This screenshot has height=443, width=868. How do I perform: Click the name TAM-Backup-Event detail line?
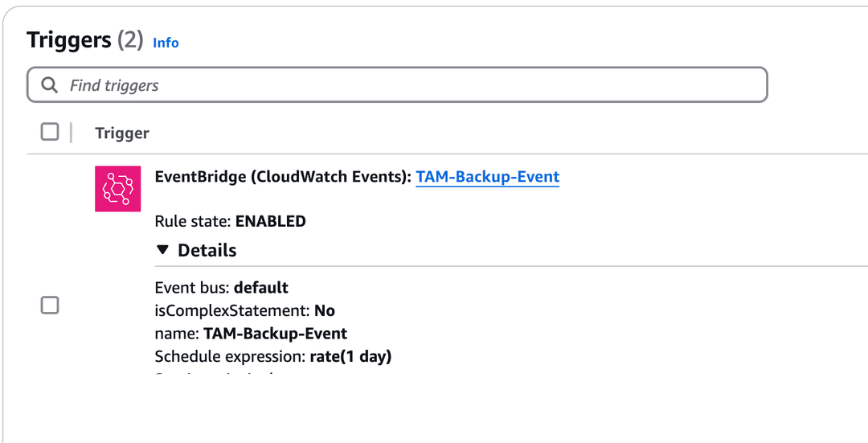(x=251, y=333)
